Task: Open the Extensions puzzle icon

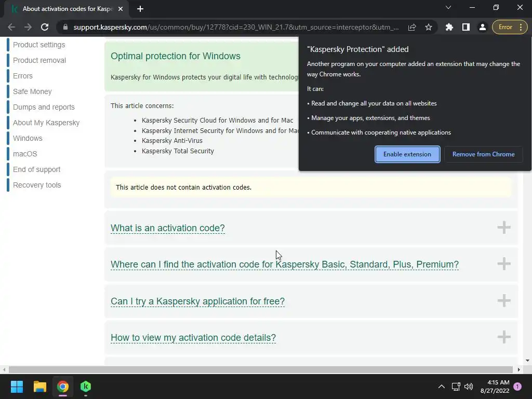Action: (449, 27)
